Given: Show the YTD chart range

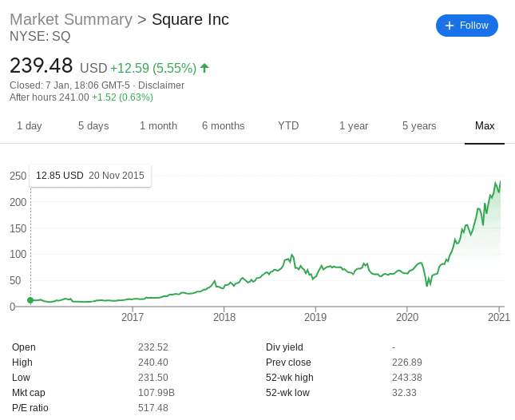Looking at the screenshot, I should point(288,126).
